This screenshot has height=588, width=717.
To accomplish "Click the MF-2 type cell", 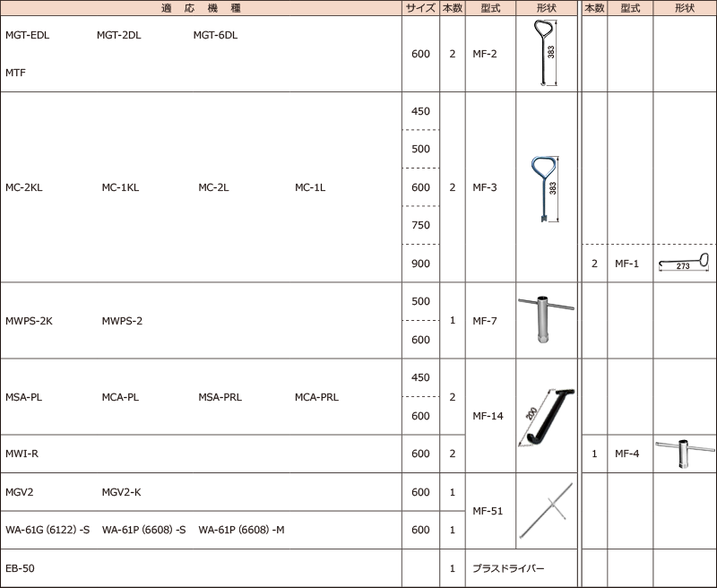I will tap(490, 54).
